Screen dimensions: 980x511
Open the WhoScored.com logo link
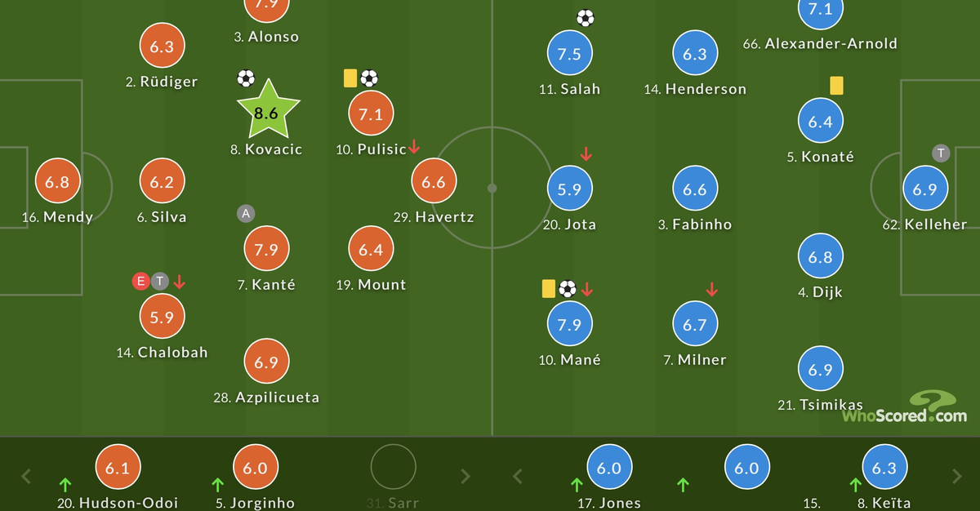[905, 407]
